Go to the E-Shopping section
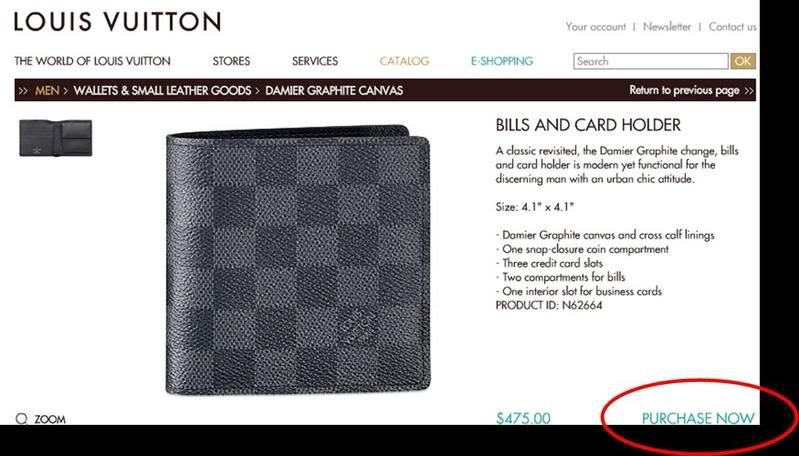This screenshot has width=799, height=456. point(502,61)
